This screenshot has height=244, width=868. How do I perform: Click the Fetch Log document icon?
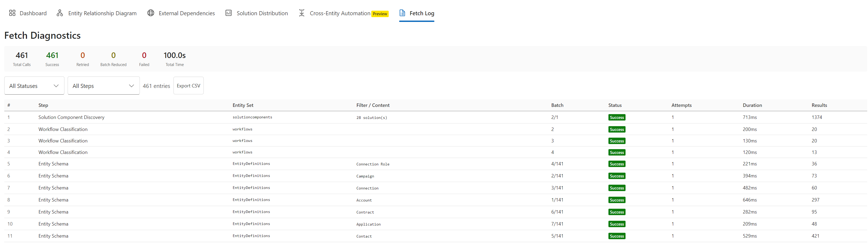tap(402, 13)
